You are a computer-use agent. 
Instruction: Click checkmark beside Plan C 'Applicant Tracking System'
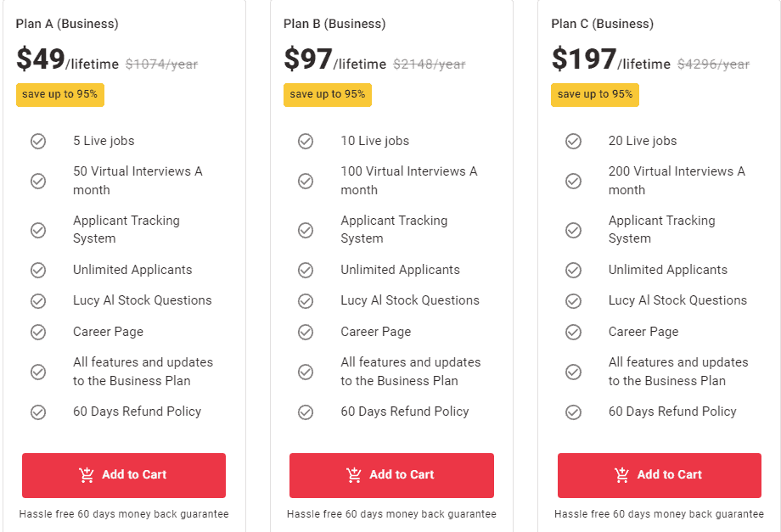click(x=574, y=230)
